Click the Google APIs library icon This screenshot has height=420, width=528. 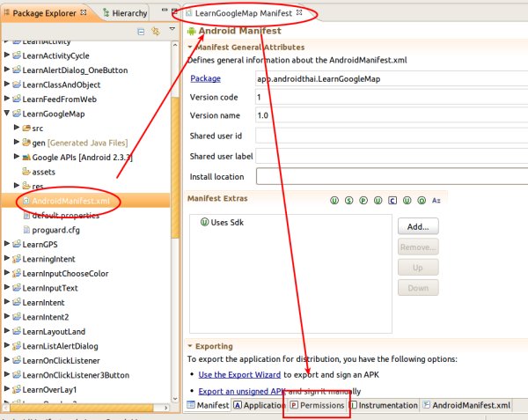(x=26, y=157)
